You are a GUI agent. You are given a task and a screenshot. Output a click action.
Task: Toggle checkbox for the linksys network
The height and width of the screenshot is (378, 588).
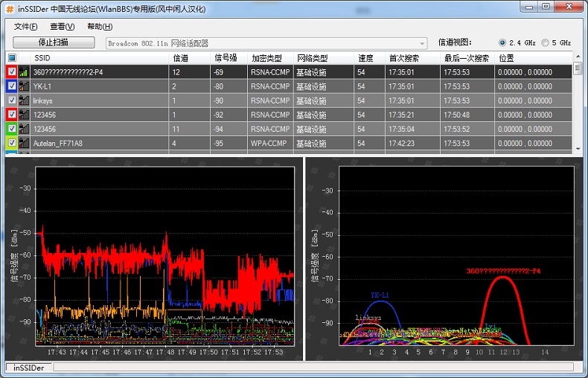click(12, 100)
